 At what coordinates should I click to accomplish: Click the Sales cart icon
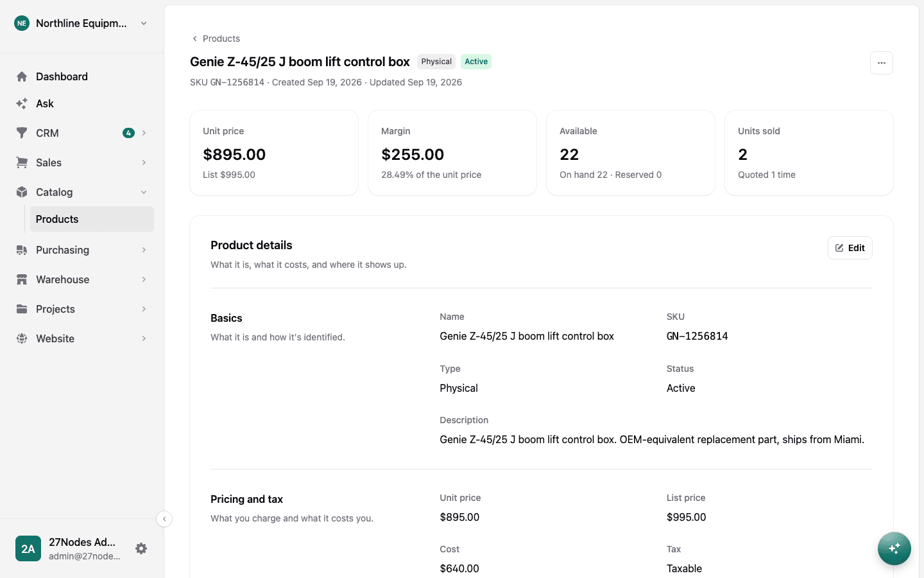[22, 162]
